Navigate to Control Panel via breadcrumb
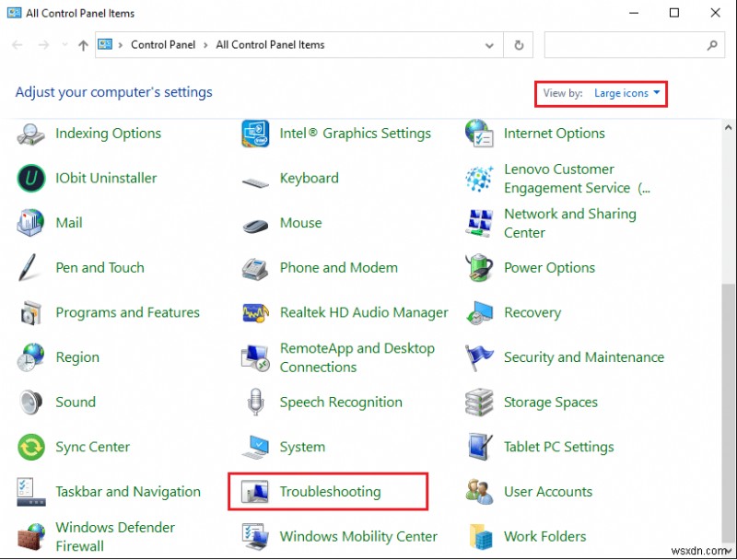The width and height of the screenshot is (737, 560). pos(163,44)
